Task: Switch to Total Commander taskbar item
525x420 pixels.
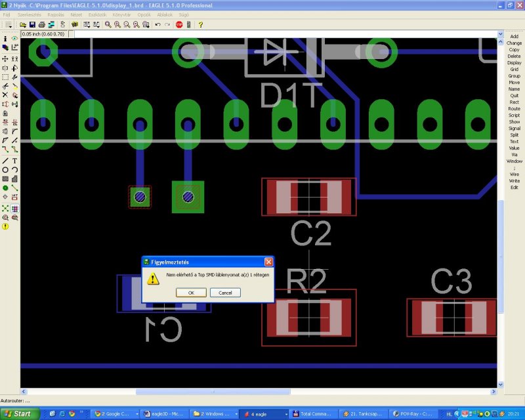Action: coord(314,414)
